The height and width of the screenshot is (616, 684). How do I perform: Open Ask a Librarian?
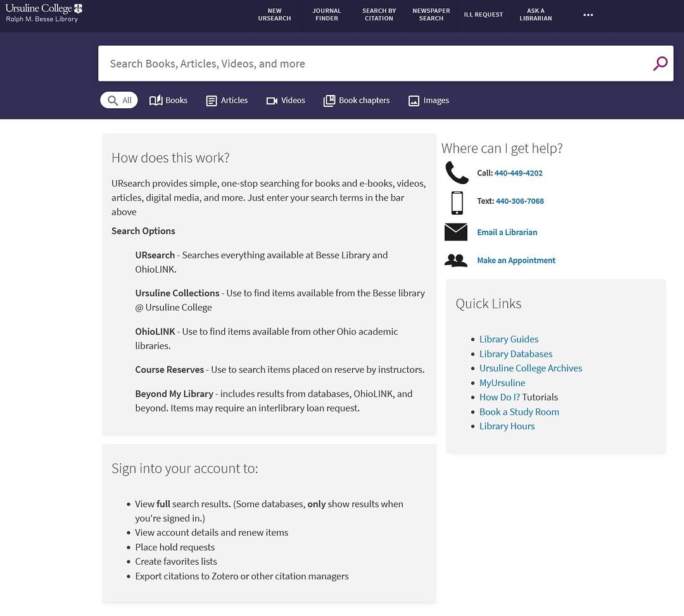(536, 15)
